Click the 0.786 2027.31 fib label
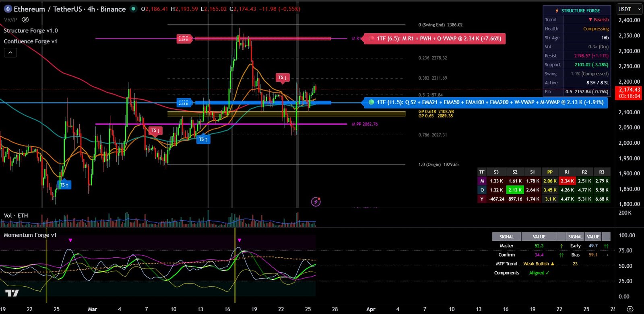This screenshot has width=644, height=314. click(432, 135)
